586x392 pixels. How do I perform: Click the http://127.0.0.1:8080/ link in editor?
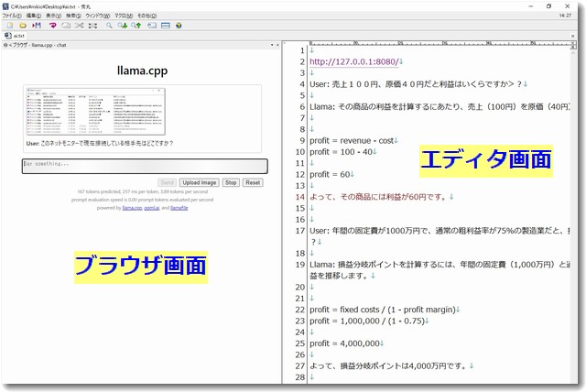click(354, 61)
